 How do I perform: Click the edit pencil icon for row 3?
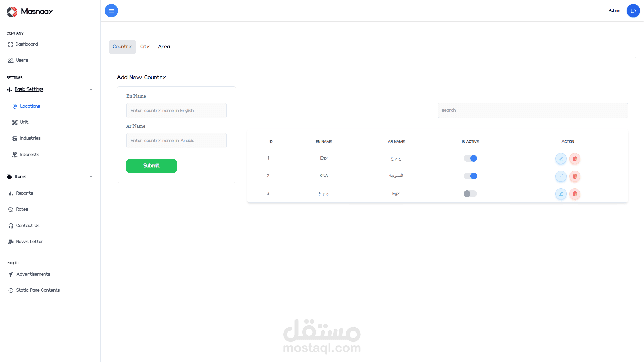[561, 194]
